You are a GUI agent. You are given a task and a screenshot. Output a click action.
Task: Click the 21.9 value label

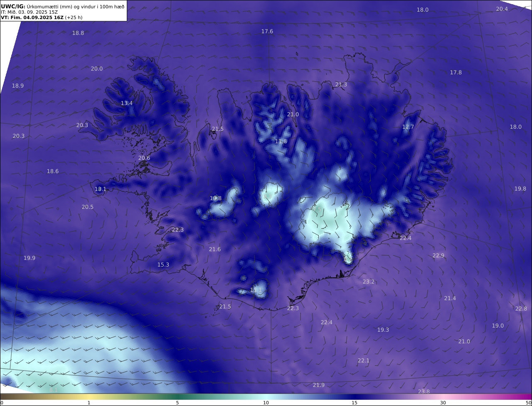pos(319,385)
